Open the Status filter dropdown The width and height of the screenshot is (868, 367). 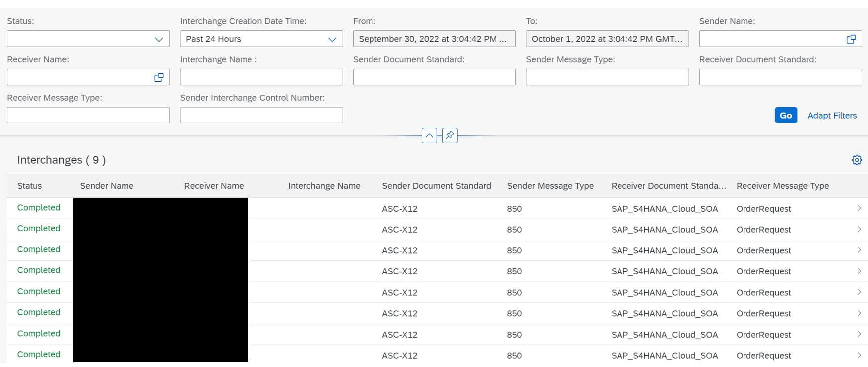click(88, 39)
